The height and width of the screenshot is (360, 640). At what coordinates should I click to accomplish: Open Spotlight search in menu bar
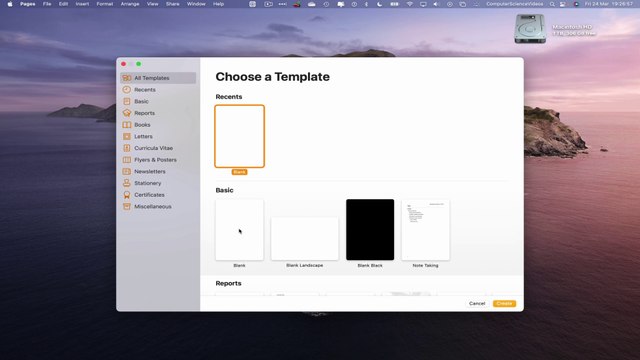coord(552,4)
